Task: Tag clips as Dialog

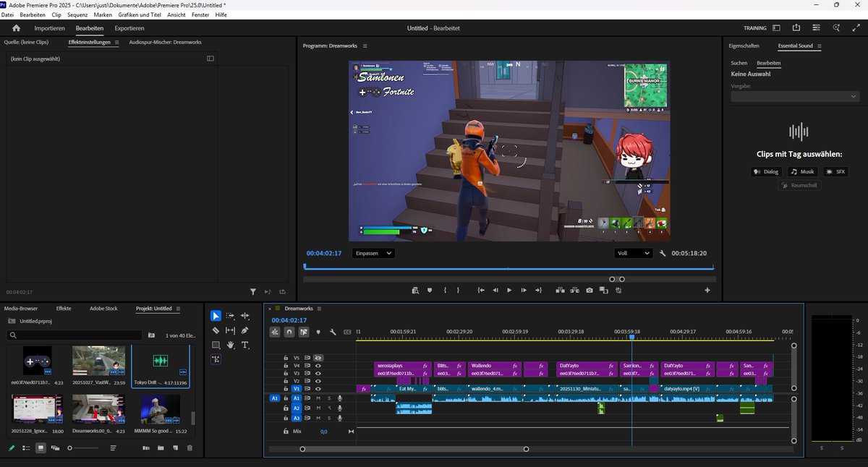Action: point(767,172)
